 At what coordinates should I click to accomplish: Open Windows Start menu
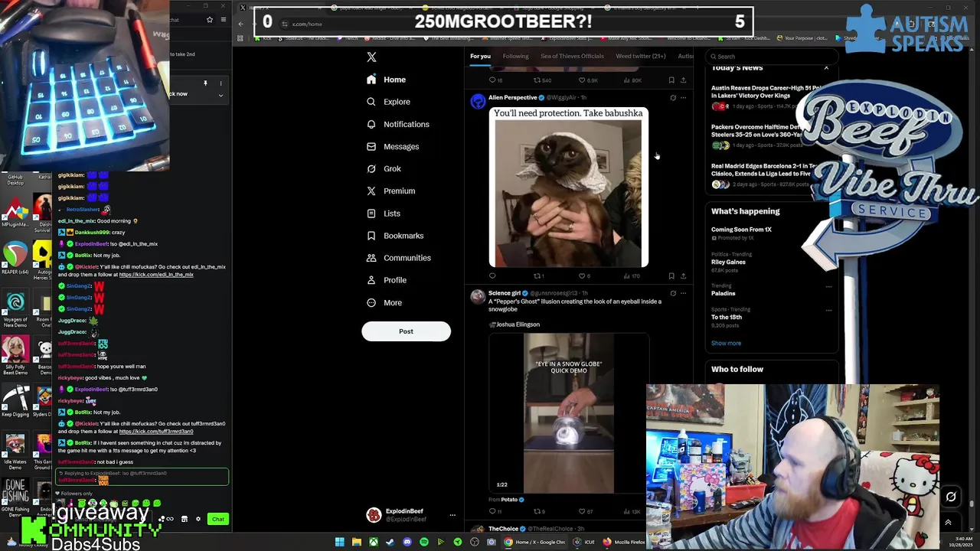click(x=340, y=542)
